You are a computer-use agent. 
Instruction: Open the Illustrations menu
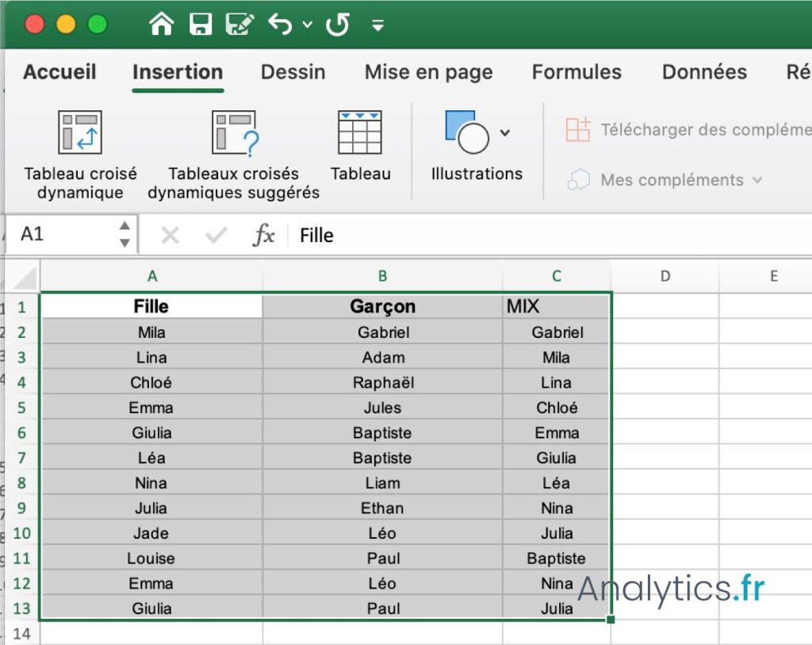click(x=477, y=147)
